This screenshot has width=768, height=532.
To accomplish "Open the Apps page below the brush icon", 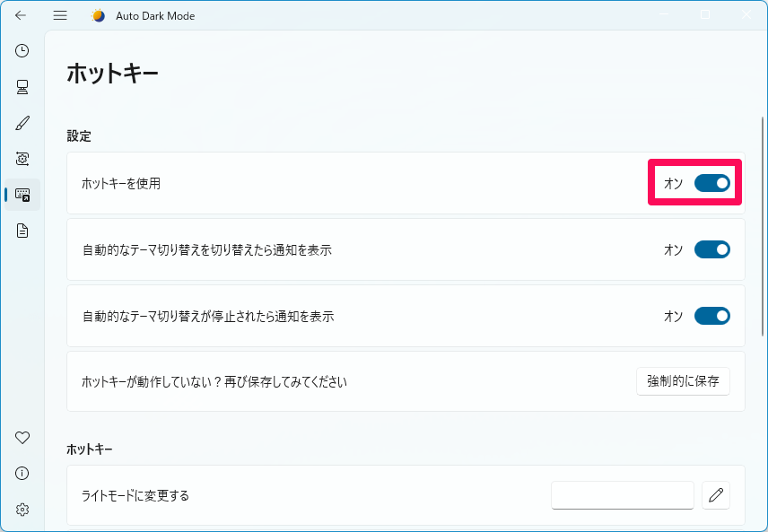I will pos(22,159).
